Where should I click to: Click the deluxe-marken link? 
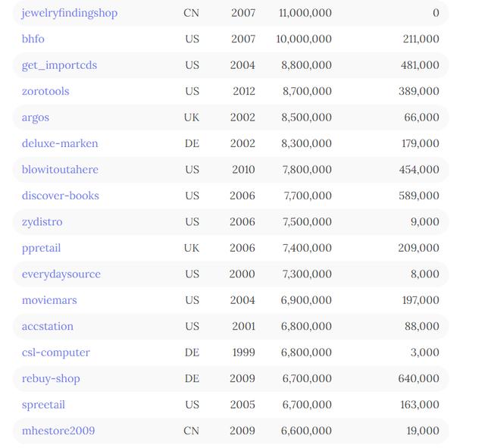[60, 143]
